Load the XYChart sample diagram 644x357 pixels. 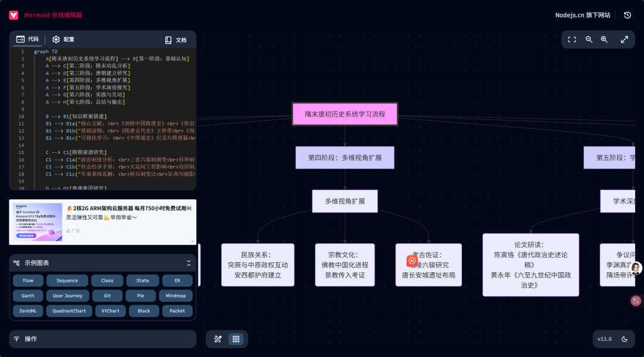tap(110, 311)
